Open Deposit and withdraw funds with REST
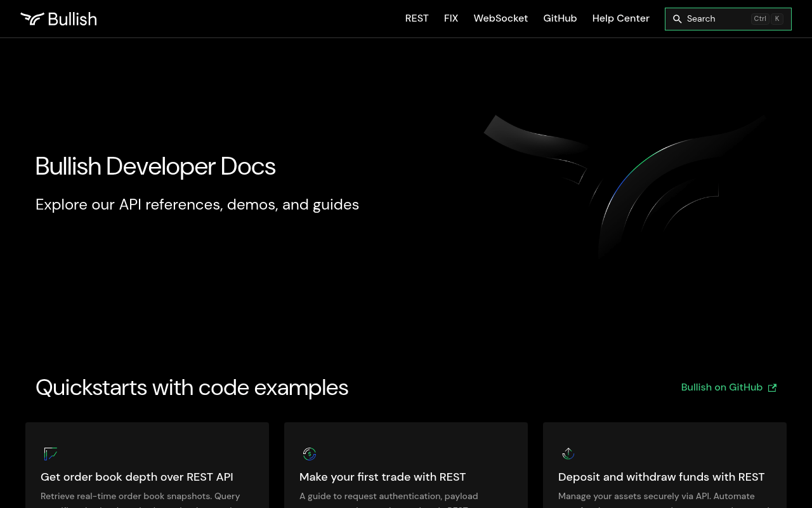Image resolution: width=812 pixels, height=508 pixels. (x=662, y=477)
